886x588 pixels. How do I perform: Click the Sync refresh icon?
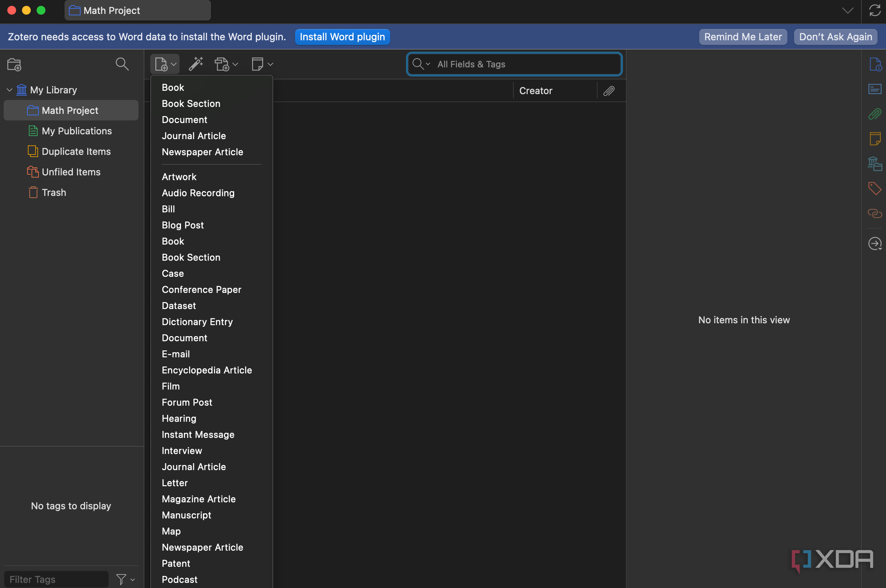[874, 11]
